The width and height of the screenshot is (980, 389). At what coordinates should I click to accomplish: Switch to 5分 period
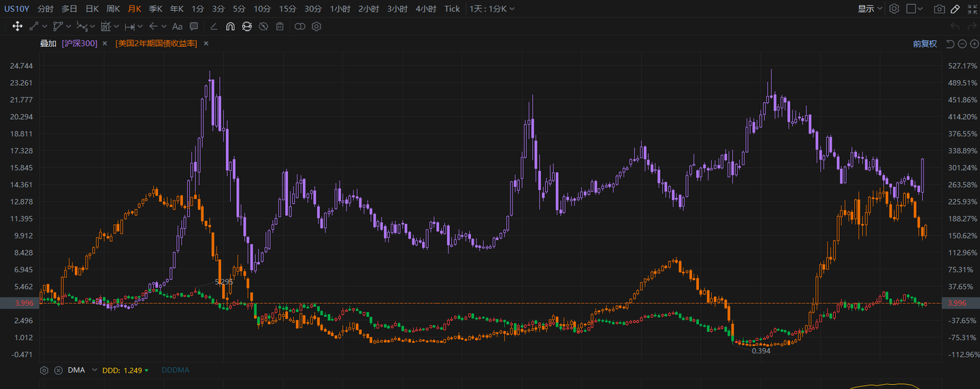pos(239,9)
